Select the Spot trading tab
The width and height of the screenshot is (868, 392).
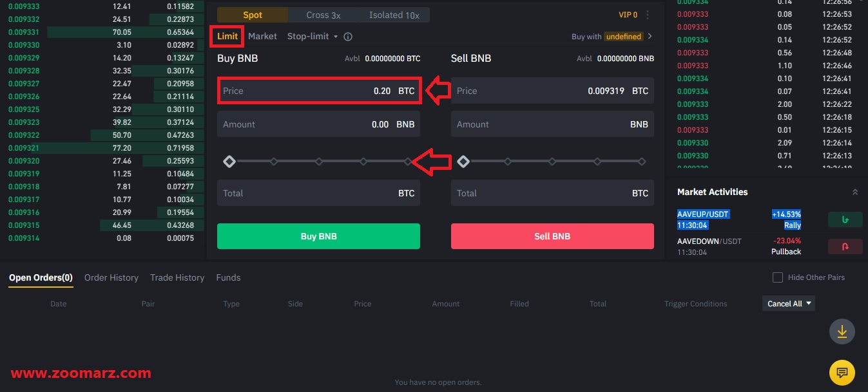[x=253, y=15]
